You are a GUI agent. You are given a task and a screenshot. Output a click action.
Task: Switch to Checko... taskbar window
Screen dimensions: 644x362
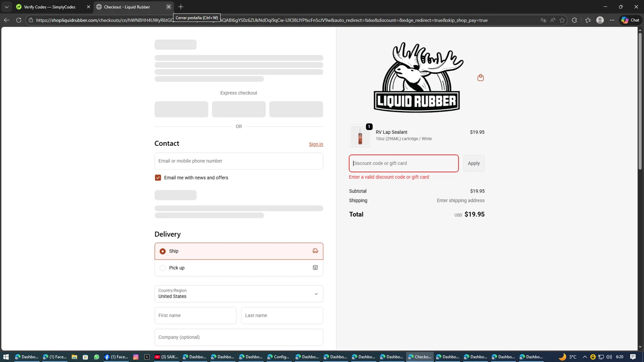420,357
